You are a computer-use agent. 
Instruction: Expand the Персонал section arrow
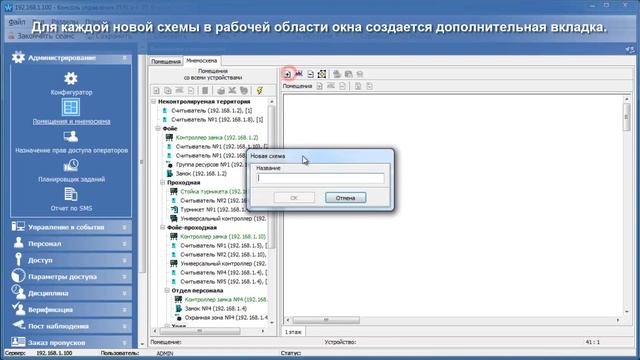pos(124,244)
